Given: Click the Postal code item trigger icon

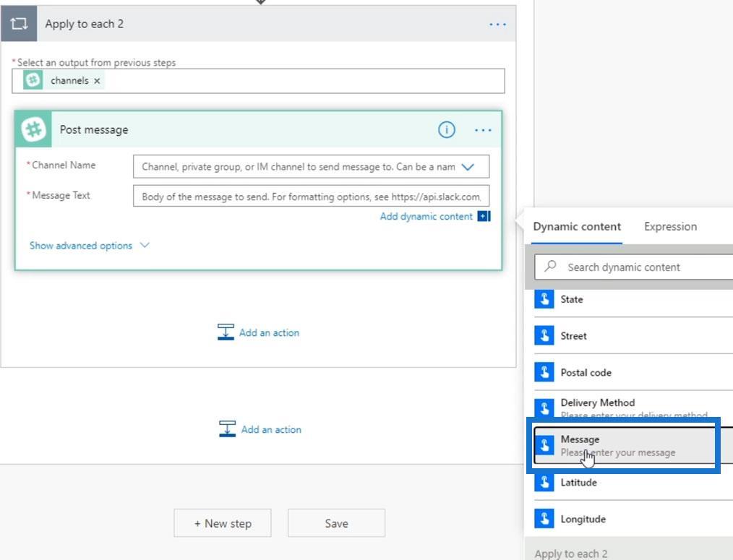Looking at the screenshot, I should point(544,372).
